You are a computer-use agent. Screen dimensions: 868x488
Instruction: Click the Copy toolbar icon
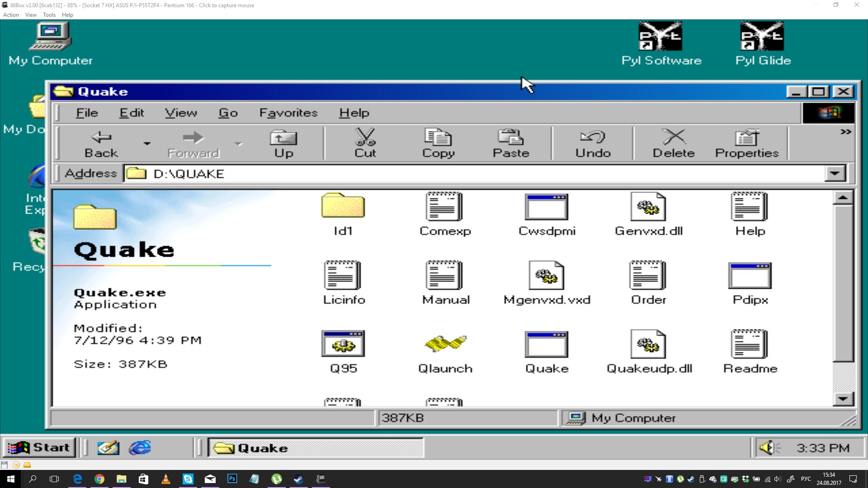pos(438,143)
